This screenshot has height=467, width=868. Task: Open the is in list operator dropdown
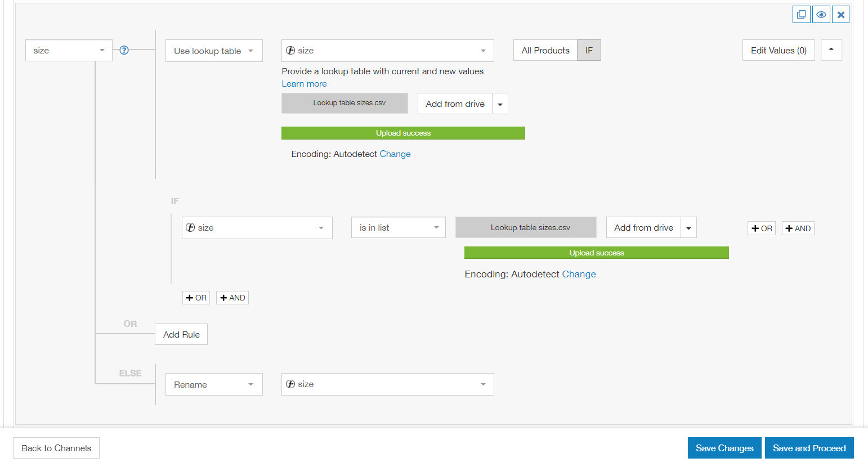(399, 228)
